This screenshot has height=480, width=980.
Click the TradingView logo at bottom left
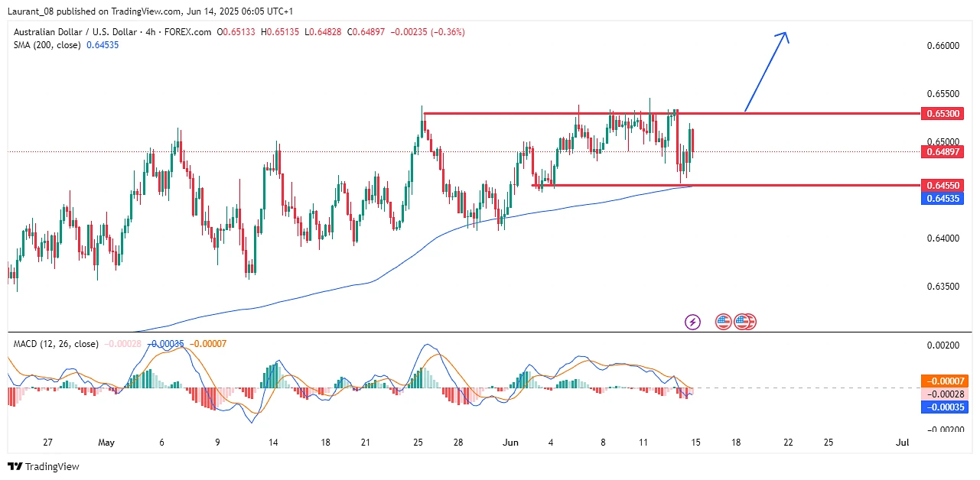tap(44, 466)
